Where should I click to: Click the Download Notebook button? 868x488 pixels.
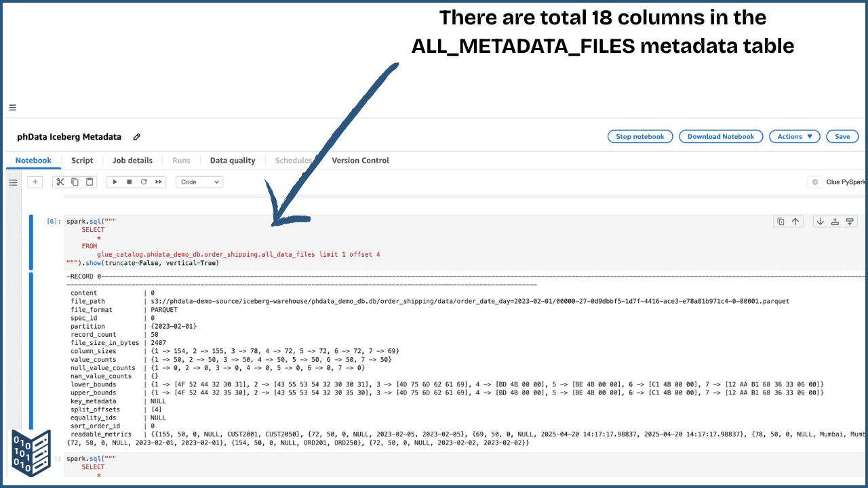pos(720,137)
